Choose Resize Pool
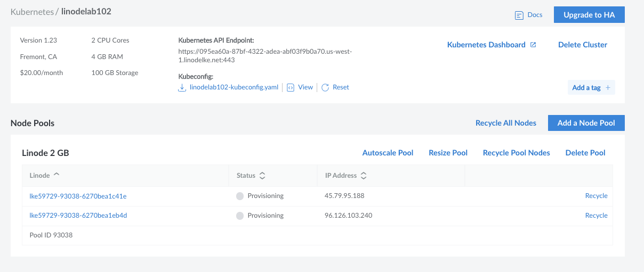The image size is (644, 272). 448,153
